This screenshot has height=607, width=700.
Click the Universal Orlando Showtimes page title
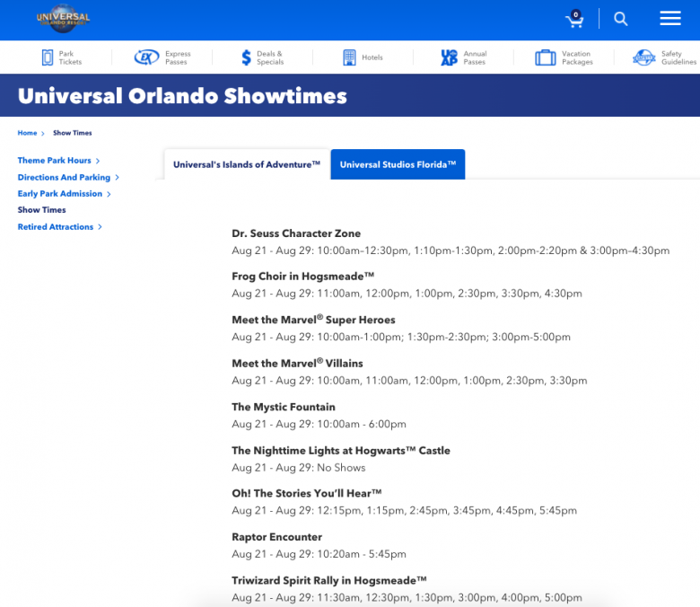(182, 96)
